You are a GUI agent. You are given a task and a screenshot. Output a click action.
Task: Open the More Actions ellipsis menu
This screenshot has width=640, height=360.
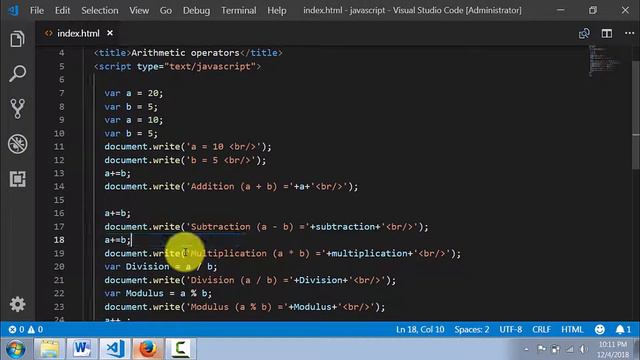pos(629,33)
